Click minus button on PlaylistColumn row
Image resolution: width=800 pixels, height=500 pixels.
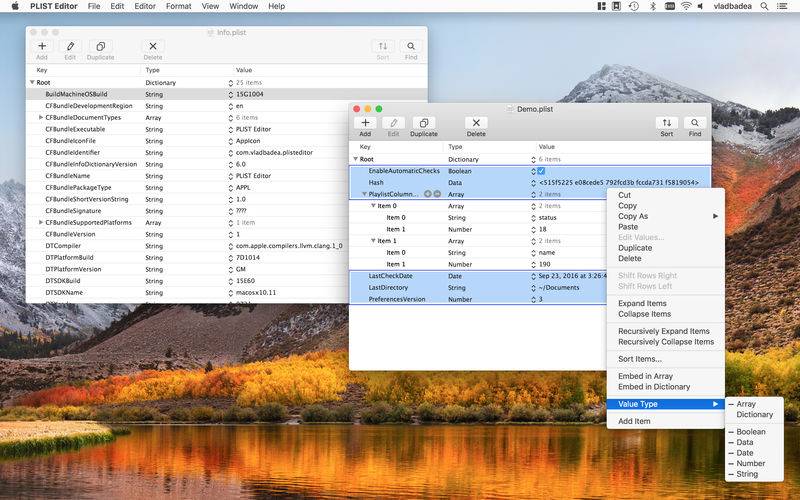[x=437, y=194]
